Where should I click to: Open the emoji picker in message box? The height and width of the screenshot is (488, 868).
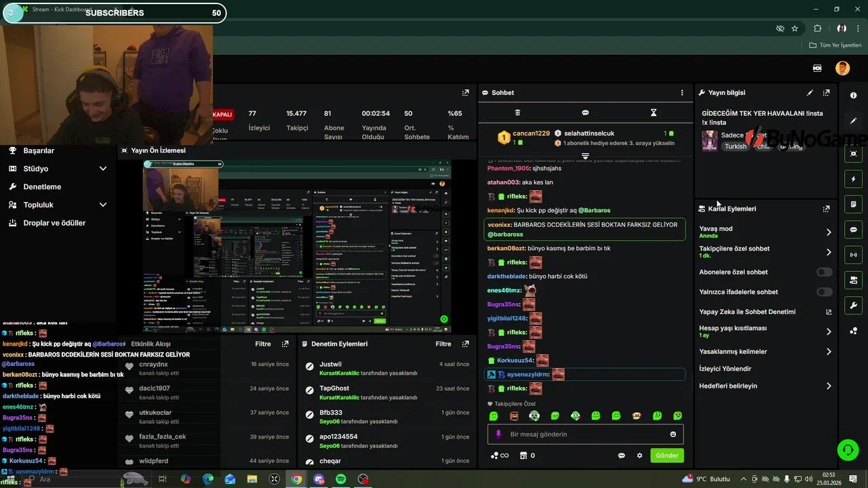[x=673, y=434]
